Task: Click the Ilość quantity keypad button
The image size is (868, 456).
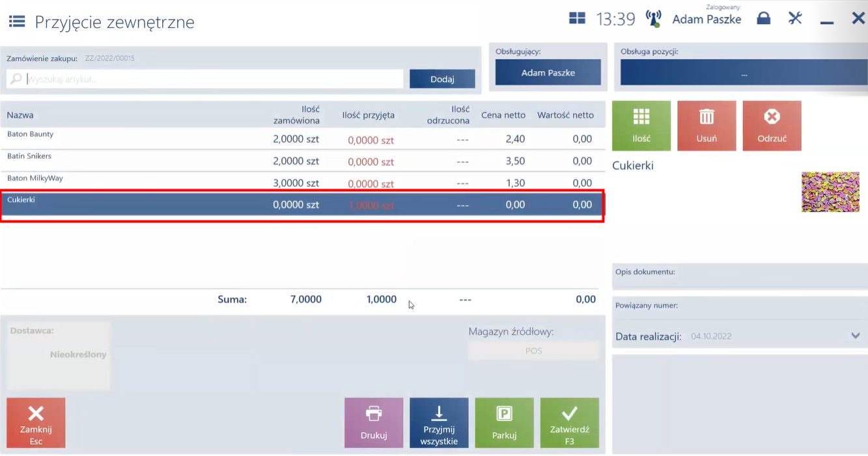Action: pos(641,126)
